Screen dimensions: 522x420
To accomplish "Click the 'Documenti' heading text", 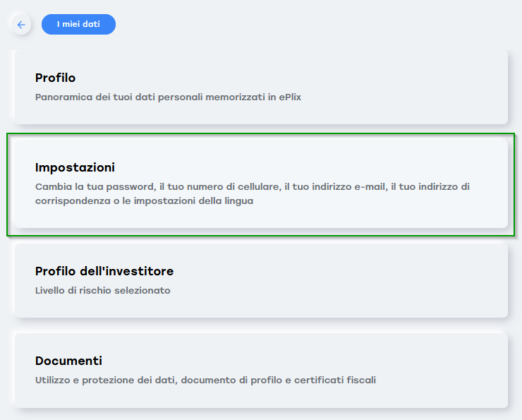I will click(x=68, y=361).
